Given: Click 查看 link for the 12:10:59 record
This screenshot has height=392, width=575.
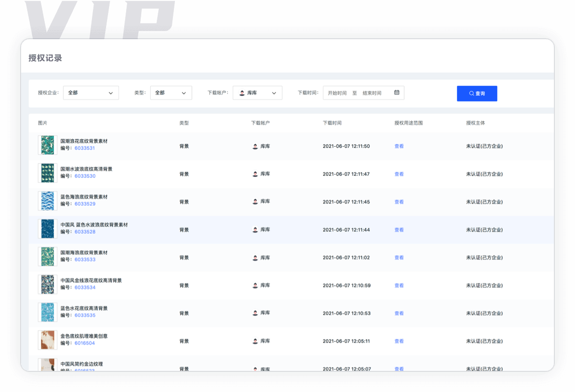Looking at the screenshot, I should [x=399, y=285].
